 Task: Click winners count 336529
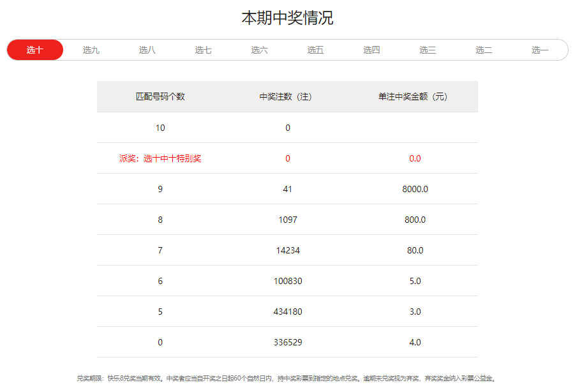click(288, 342)
